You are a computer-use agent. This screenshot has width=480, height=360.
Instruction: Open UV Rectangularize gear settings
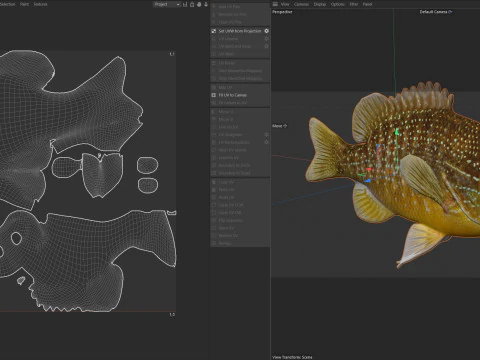[266, 142]
